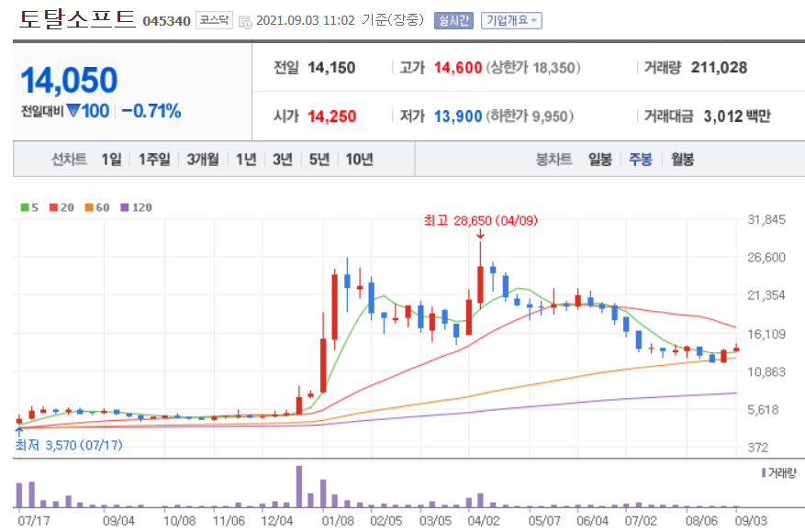Select the 10년 chart period tab
Image resolution: width=805 pixels, height=532 pixels.
click(360, 160)
